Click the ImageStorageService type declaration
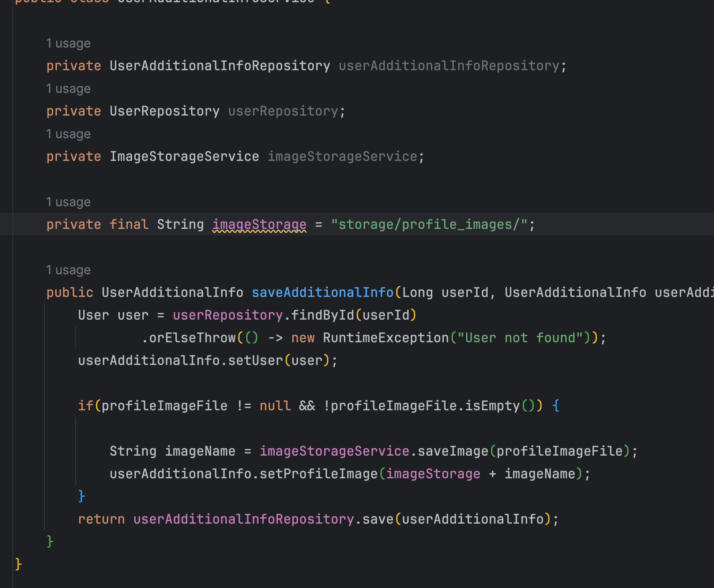 pyautogui.click(x=184, y=157)
